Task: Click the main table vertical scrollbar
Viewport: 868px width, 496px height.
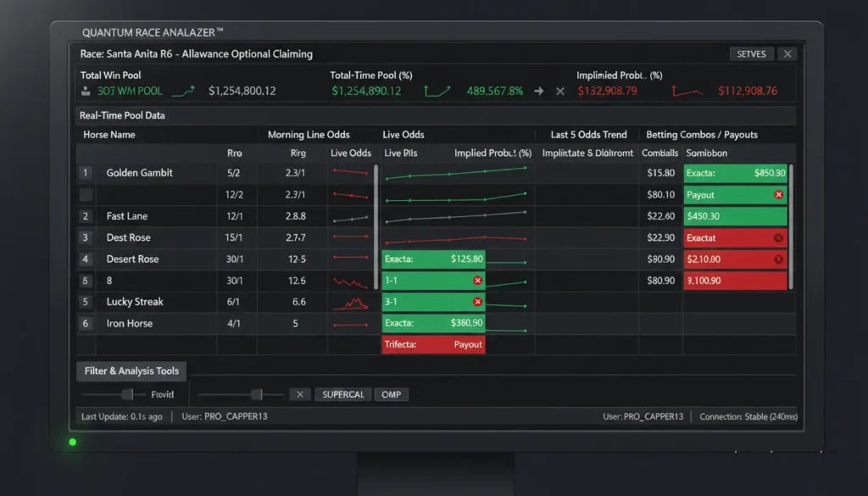Action: [x=376, y=226]
